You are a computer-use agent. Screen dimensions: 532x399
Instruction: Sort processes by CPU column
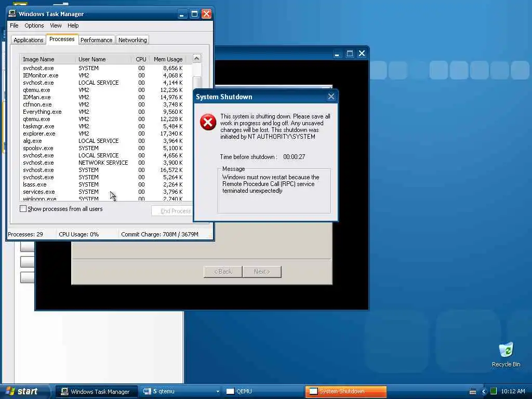[x=140, y=59]
